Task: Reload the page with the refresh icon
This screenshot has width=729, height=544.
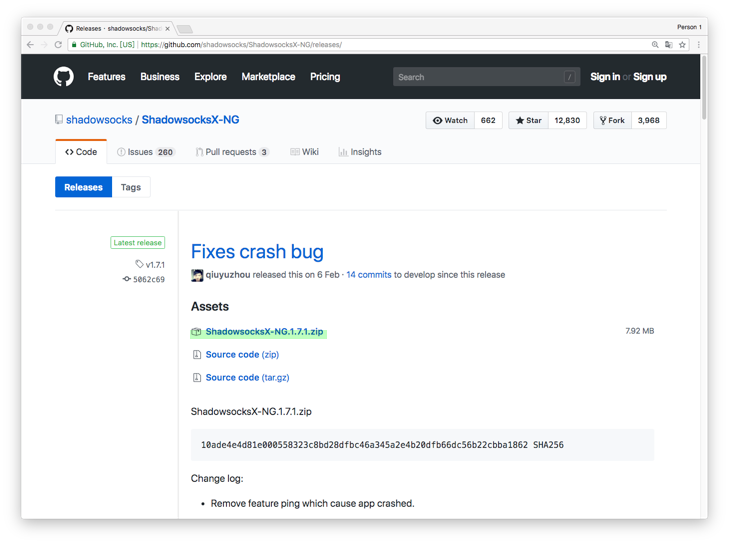Action: 58,45
